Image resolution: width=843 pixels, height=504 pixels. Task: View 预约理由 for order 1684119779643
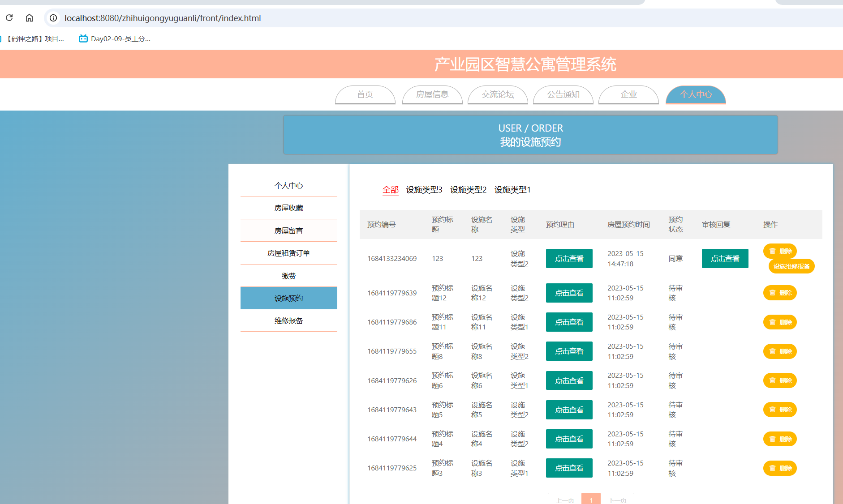[x=569, y=410]
